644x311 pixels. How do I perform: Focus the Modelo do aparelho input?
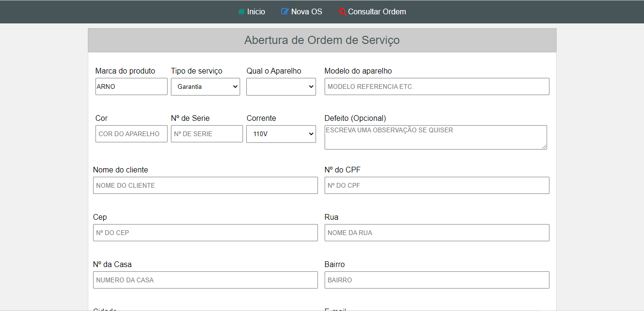coord(436,86)
